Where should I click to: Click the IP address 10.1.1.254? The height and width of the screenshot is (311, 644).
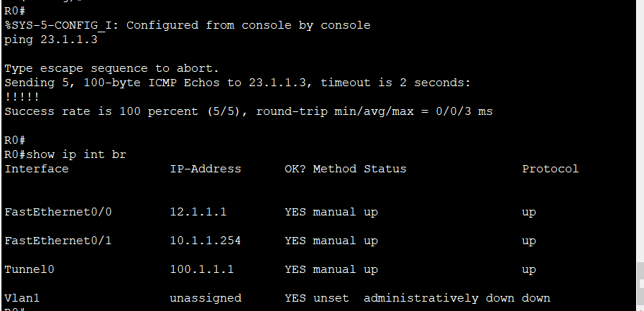pyautogui.click(x=206, y=241)
